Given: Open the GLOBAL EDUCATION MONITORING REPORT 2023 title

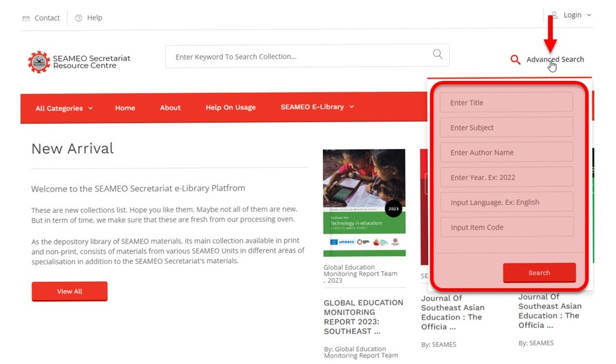Looking at the screenshot, I should (x=363, y=317).
